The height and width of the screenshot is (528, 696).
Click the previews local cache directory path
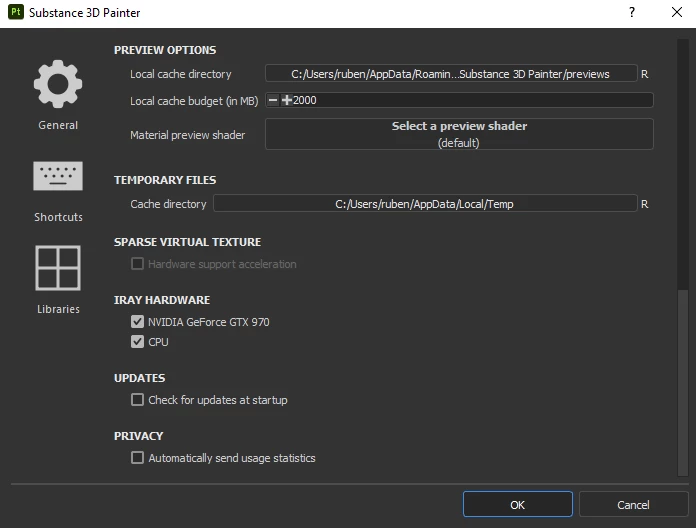(x=451, y=74)
